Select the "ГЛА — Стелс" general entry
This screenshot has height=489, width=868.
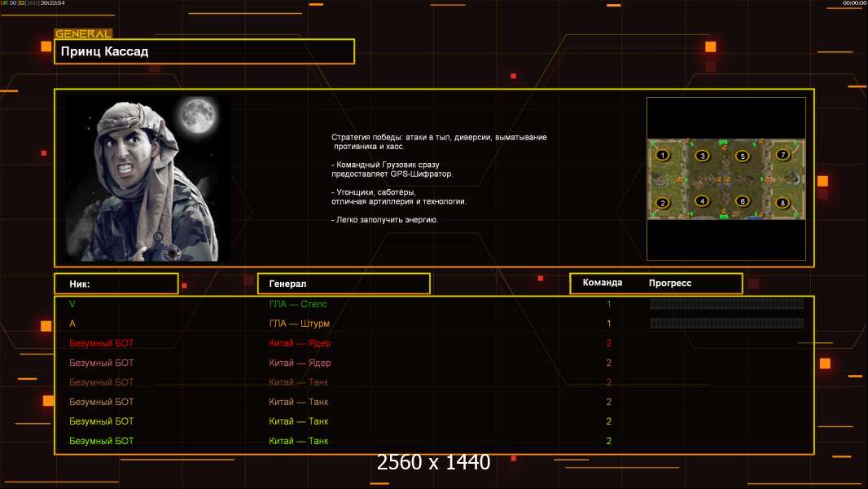298,304
